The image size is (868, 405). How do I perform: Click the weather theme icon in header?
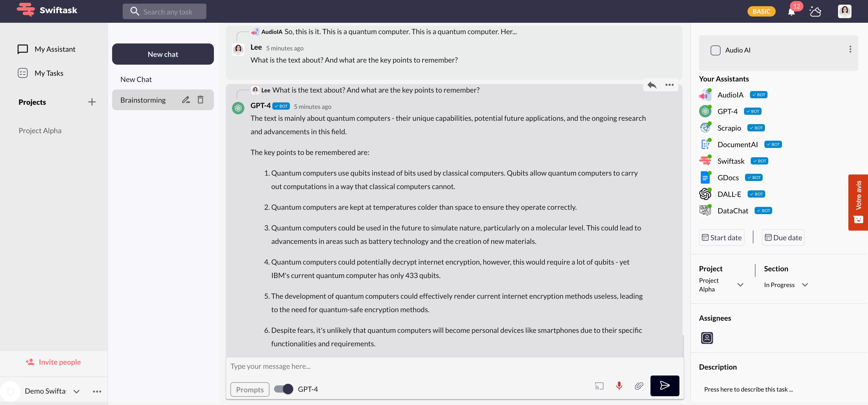coord(815,11)
